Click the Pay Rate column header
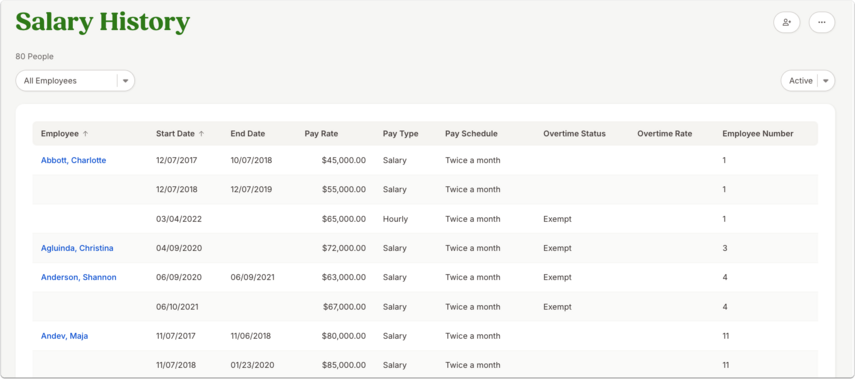Viewport: 855px width, 379px height. [321, 134]
